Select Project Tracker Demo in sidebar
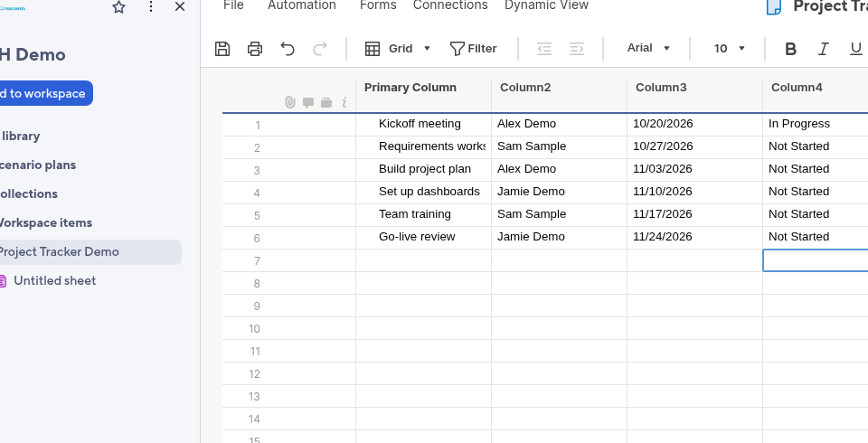The image size is (868, 443). click(90, 252)
